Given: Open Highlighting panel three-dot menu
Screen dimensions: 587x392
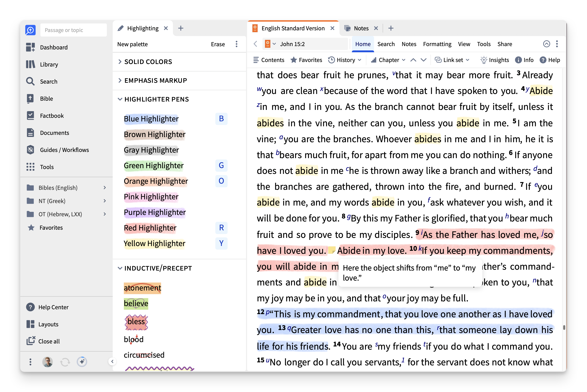Looking at the screenshot, I should coord(236,44).
